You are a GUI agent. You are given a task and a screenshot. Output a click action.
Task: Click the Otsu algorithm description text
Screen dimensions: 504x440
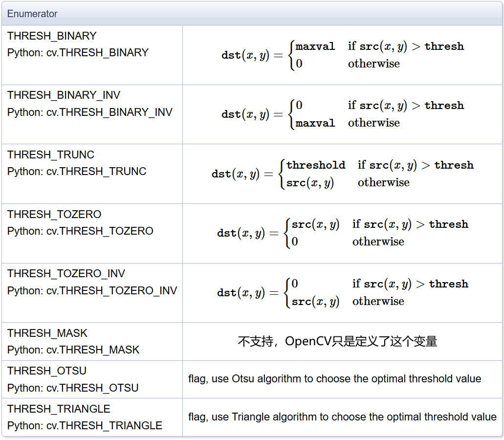[334, 379]
